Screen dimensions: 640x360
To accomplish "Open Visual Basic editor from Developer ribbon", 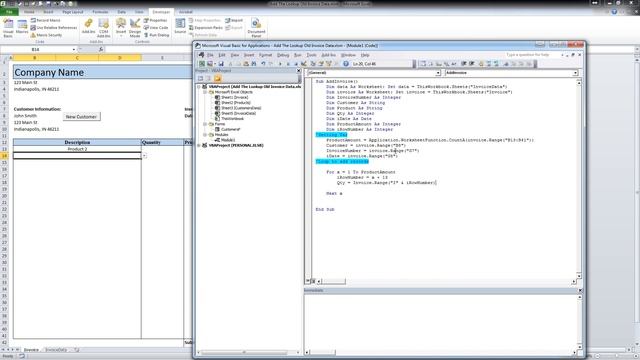I will click(8, 28).
